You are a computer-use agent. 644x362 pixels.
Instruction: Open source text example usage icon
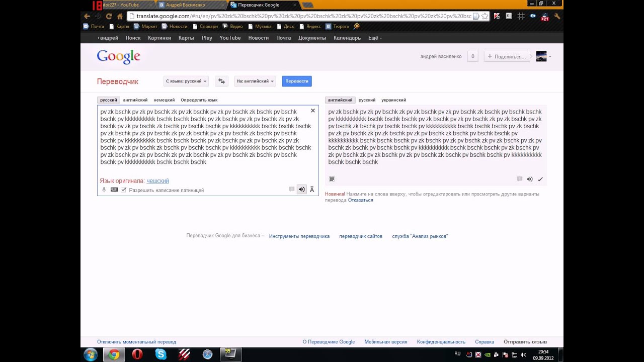coord(291,189)
